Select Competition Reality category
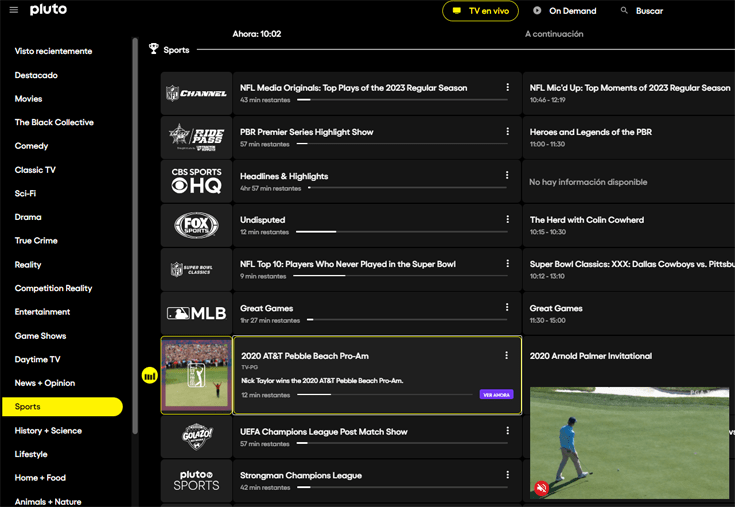 (53, 288)
